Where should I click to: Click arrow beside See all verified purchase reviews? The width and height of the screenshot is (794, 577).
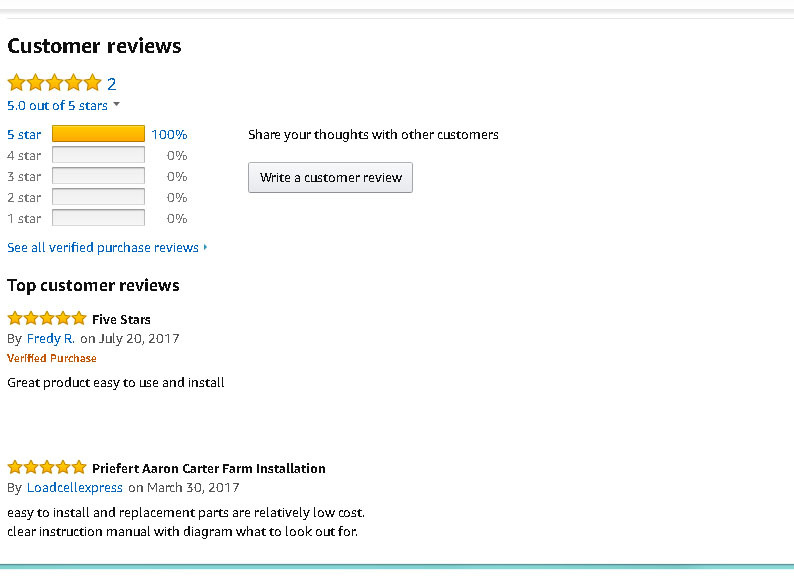(205, 247)
